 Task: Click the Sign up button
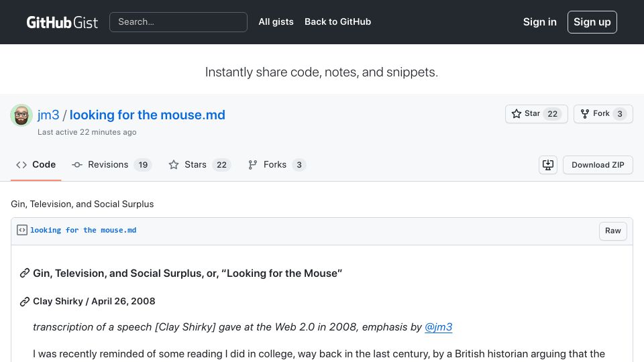[592, 22]
